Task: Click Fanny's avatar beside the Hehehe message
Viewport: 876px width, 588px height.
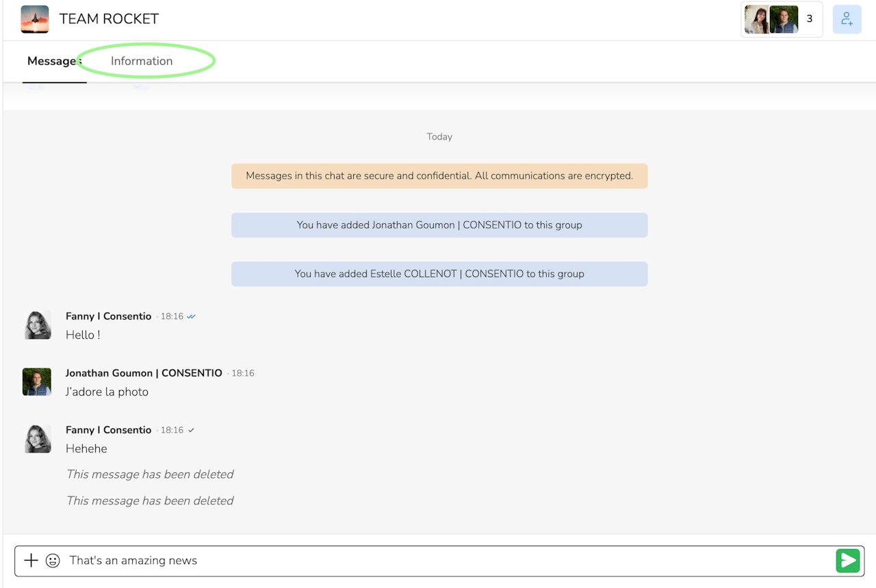Action: (x=38, y=439)
